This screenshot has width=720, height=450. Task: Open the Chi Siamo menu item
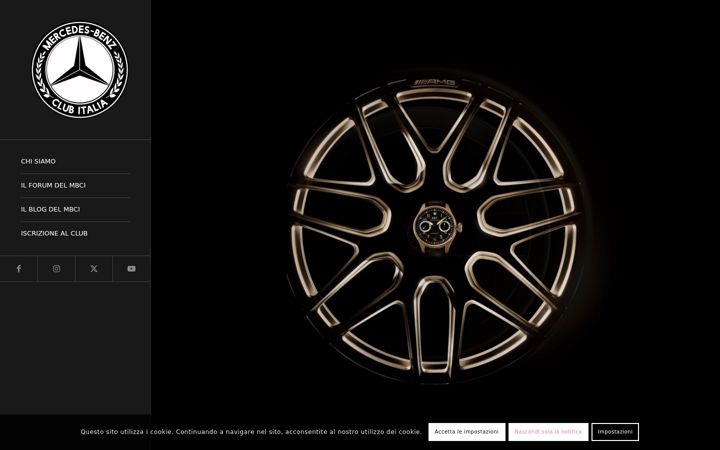(x=38, y=161)
